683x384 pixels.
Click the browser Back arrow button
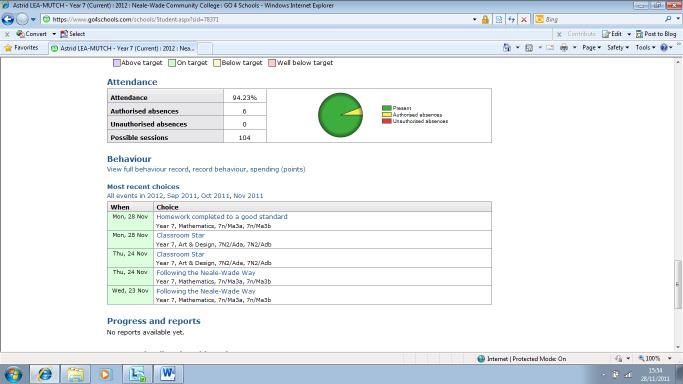[8, 19]
